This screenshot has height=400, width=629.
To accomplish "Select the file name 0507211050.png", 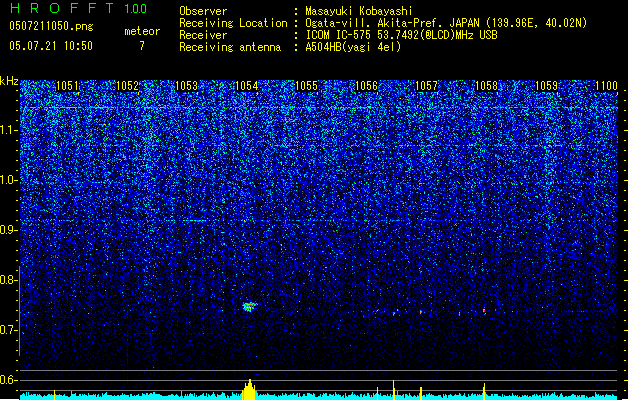I will [51, 26].
